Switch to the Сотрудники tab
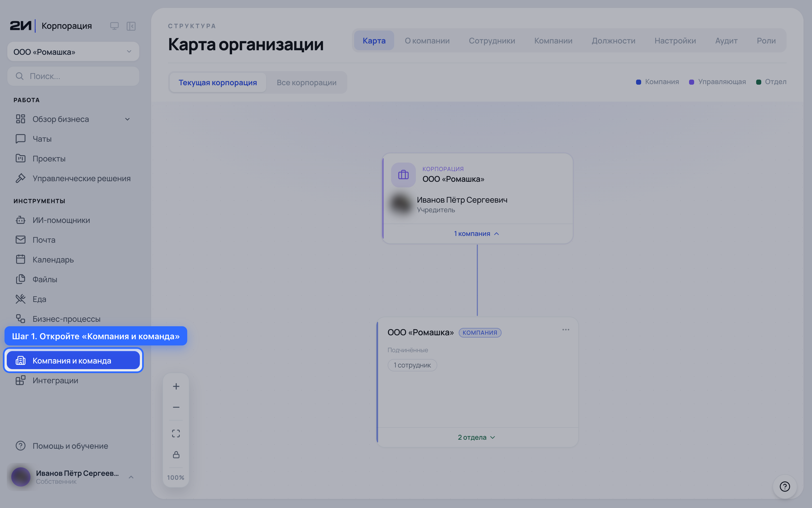This screenshot has height=508, width=812. pyautogui.click(x=491, y=41)
